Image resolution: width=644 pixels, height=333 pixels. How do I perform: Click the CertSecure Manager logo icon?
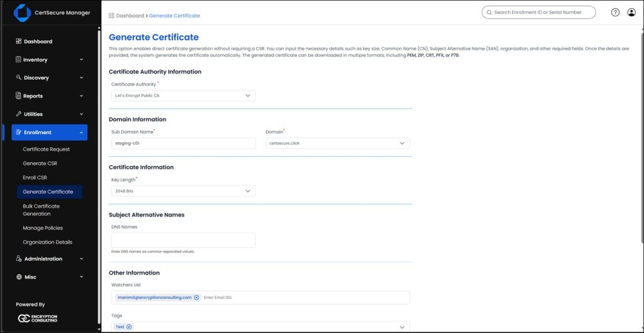point(22,13)
